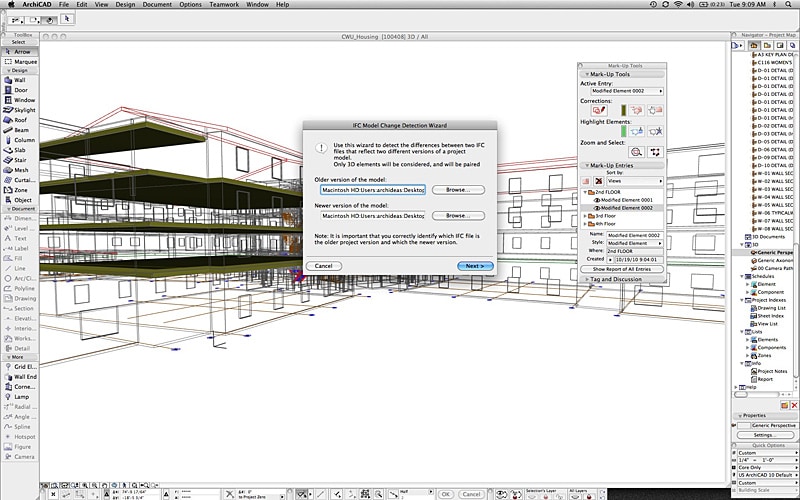Screen dimensions: 800x500
Task: Pick the Lamp tool
Action: pyautogui.click(x=19, y=397)
